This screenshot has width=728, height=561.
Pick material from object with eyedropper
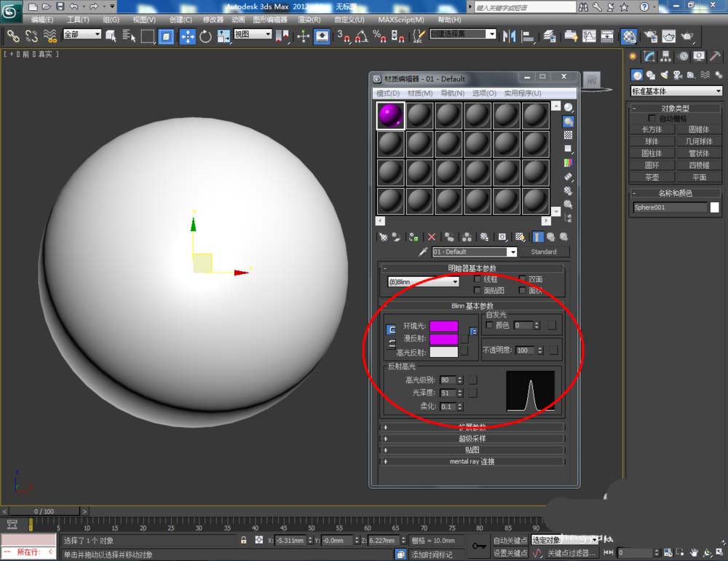click(x=422, y=252)
